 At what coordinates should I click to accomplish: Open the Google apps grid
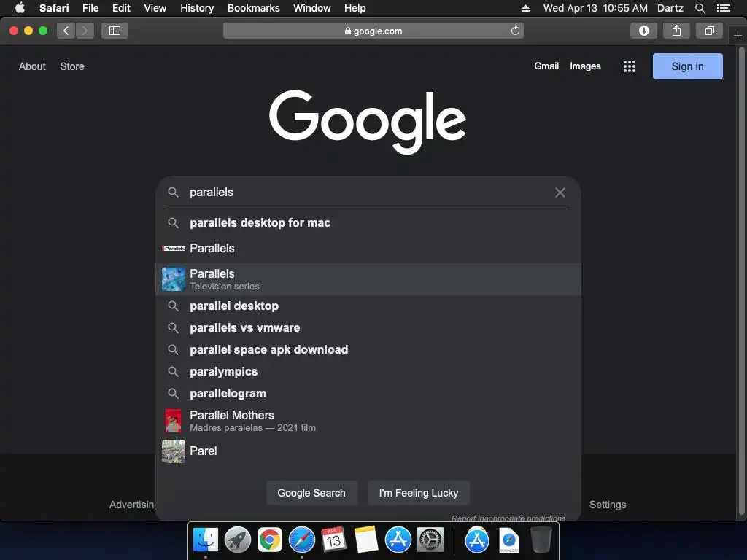[630, 66]
